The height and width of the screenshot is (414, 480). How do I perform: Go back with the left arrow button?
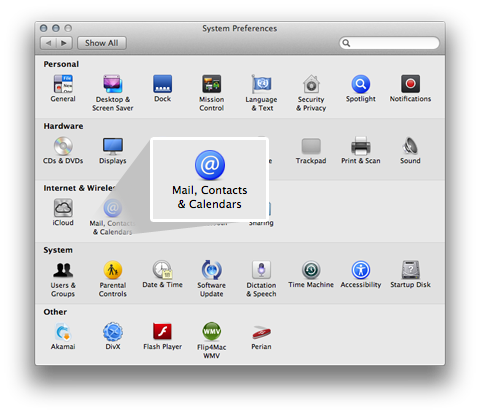pos(49,43)
